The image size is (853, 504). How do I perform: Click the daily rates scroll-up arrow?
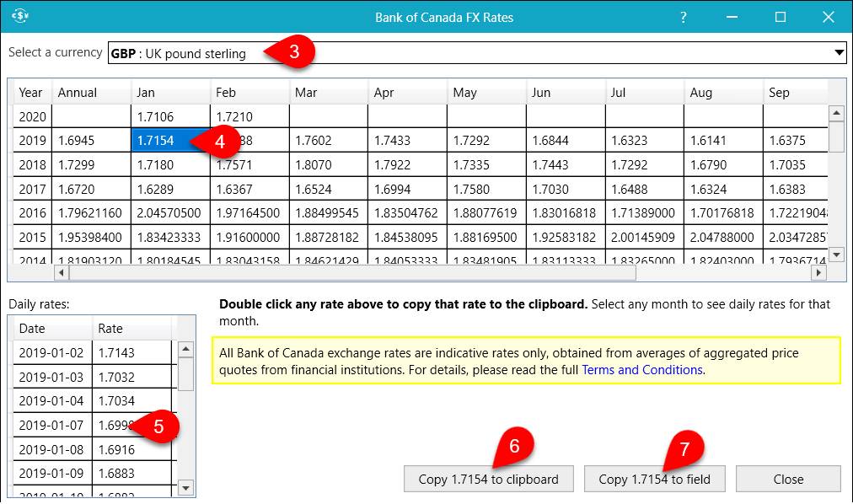[x=186, y=349]
